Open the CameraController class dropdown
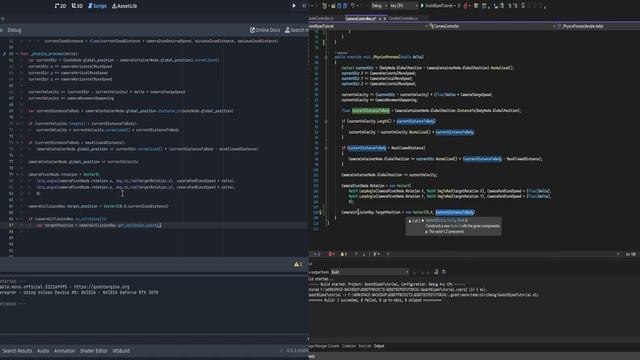 [x=493, y=26]
